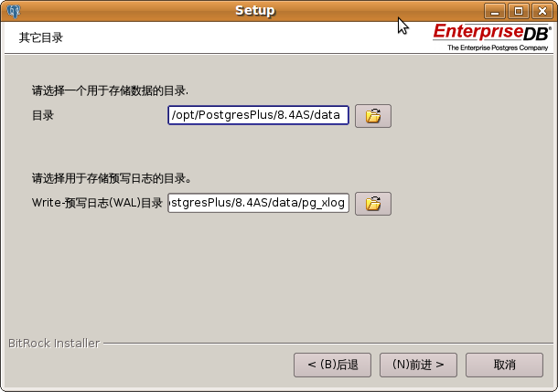Focus the /opt/PostgresPlus/8.4AS/data directory field

(258, 115)
